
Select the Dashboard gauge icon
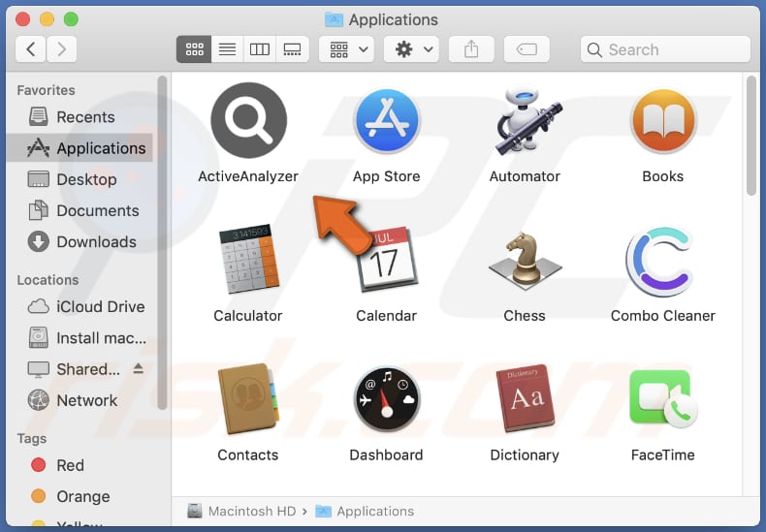coord(387,398)
